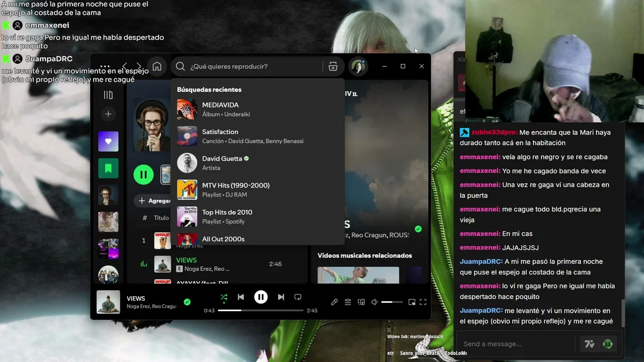
Task: Toggle saved checkmark in Now Playing panel
Action: click(x=418, y=229)
